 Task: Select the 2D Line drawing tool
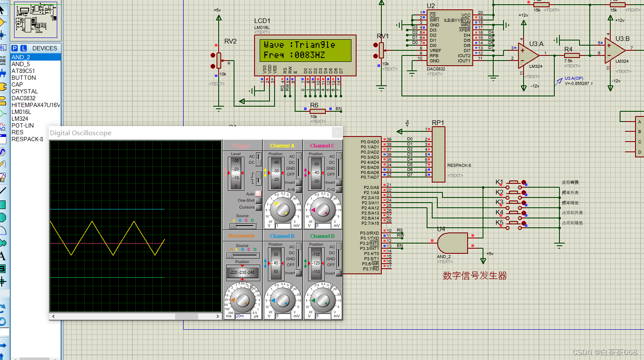(x=2, y=191)
